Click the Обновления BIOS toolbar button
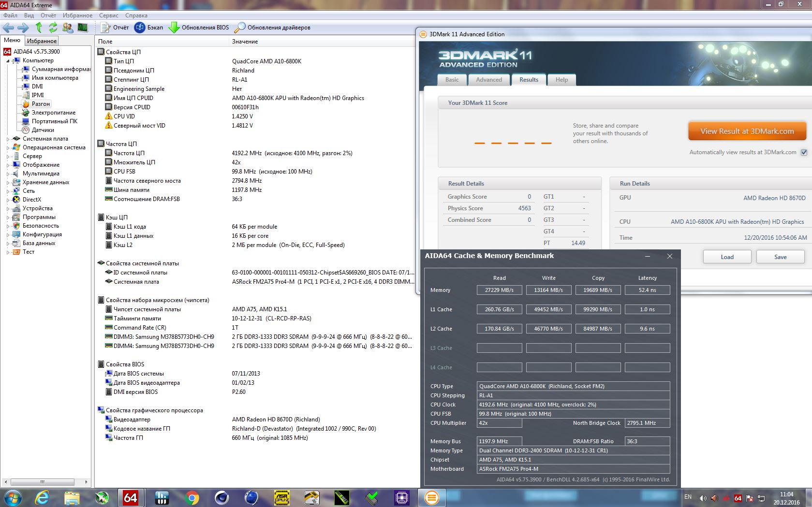 (199, 28)
